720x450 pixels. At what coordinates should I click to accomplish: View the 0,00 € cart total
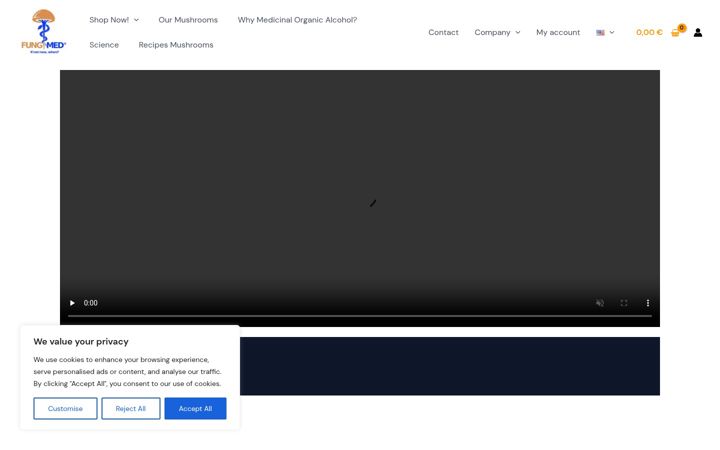point(649,33)
